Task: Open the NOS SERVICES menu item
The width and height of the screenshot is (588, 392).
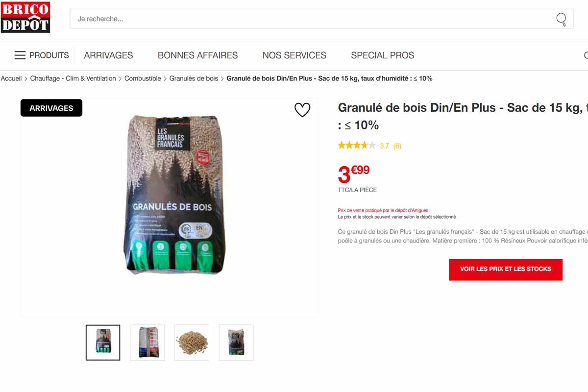Action: 294,55
